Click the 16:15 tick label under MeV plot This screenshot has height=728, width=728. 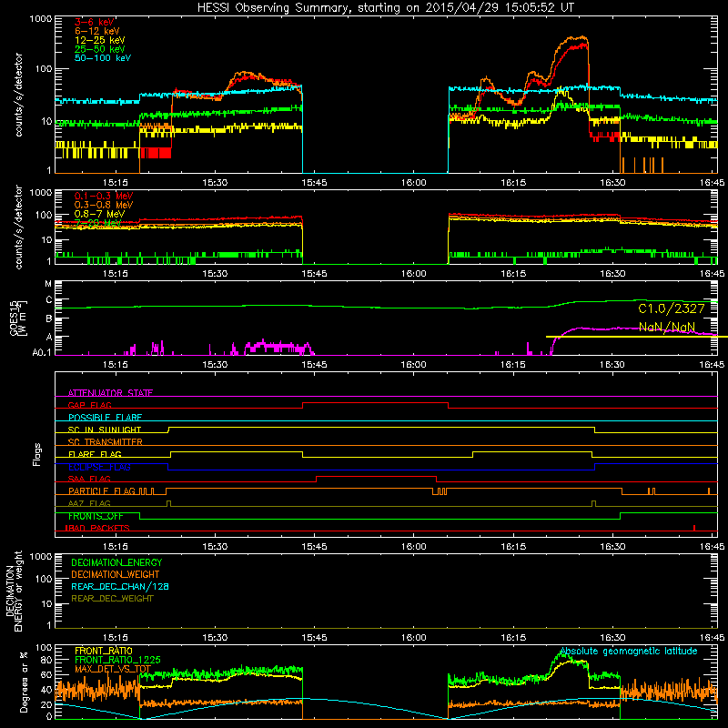click(513, 274)
